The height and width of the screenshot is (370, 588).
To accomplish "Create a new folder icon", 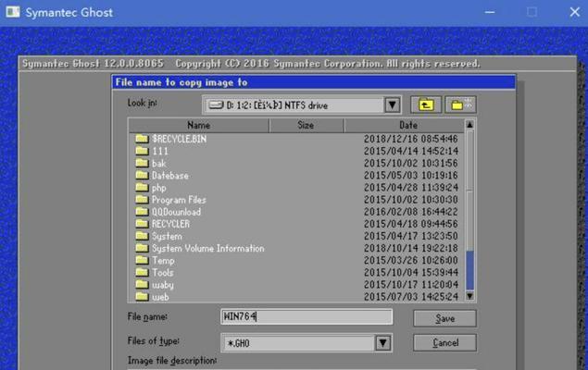I will point(460,105).
